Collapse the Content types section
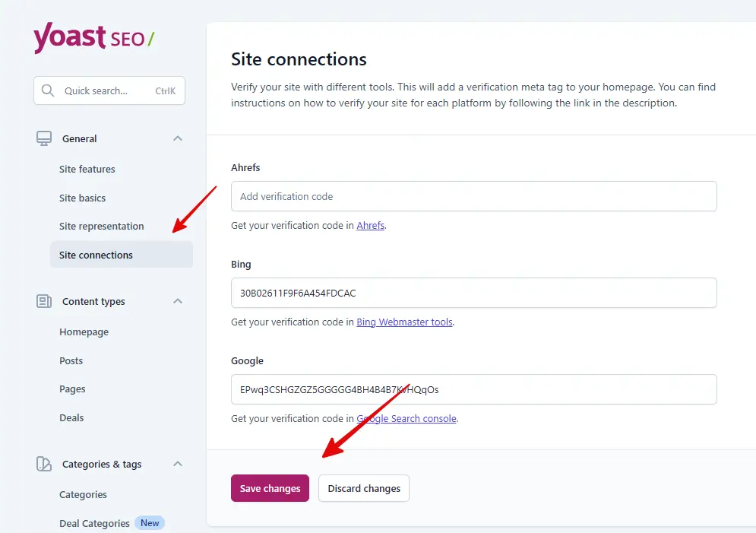 (x=177, y=301)
